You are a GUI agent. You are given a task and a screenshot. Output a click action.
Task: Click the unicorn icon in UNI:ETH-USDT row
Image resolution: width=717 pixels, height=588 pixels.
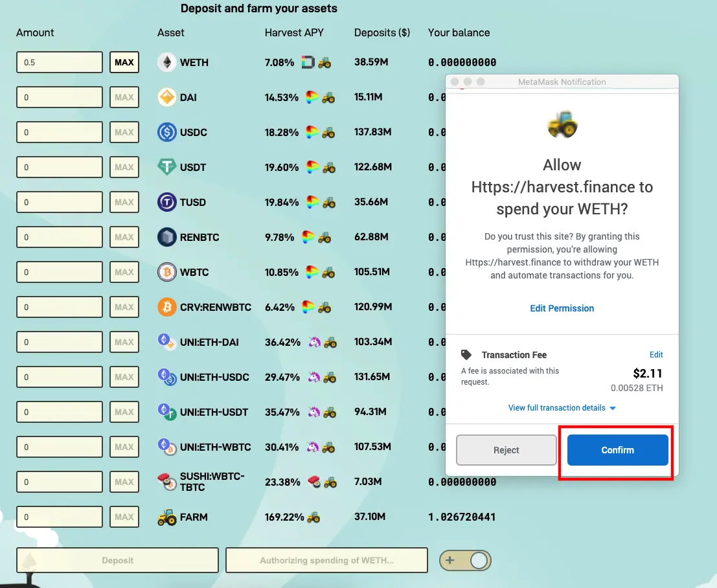[314, 412]
